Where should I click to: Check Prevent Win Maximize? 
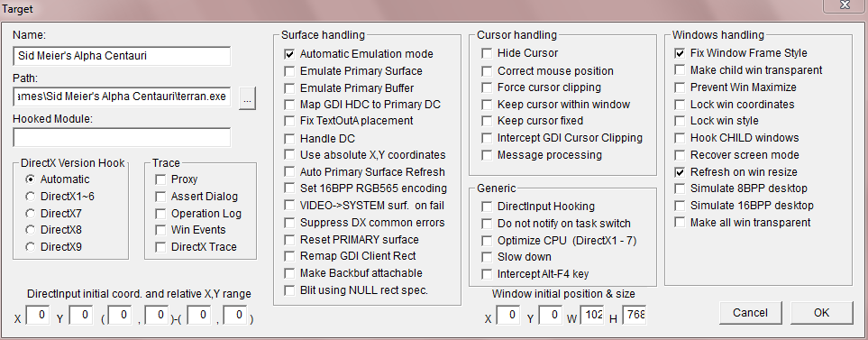[680, 87]
